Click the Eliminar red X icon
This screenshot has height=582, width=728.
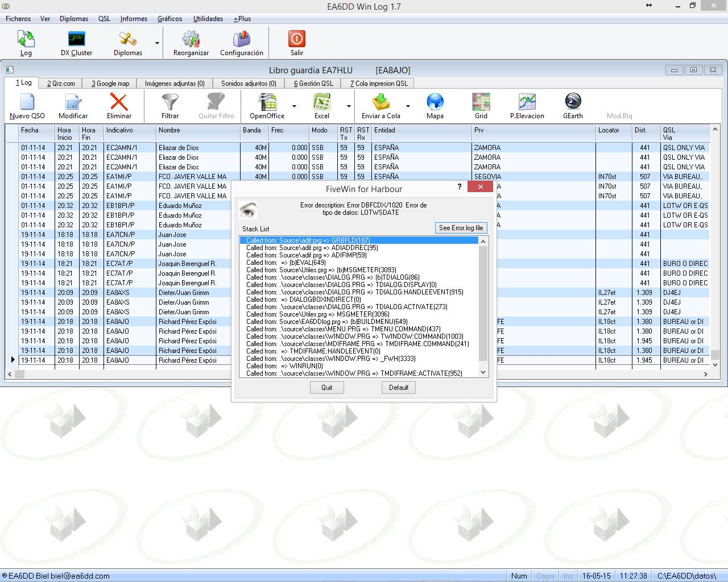click(119, 106)
